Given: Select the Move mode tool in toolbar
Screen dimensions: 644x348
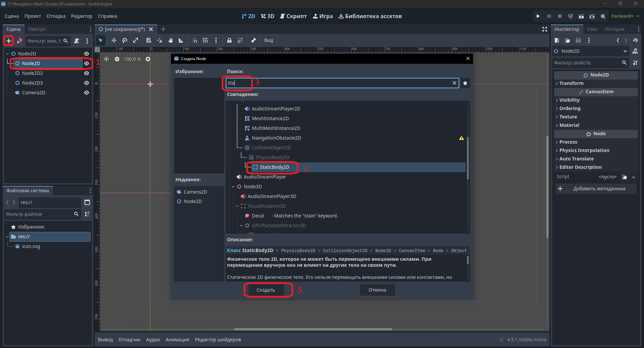Looking at the screenshot, I should pos(114,40).
